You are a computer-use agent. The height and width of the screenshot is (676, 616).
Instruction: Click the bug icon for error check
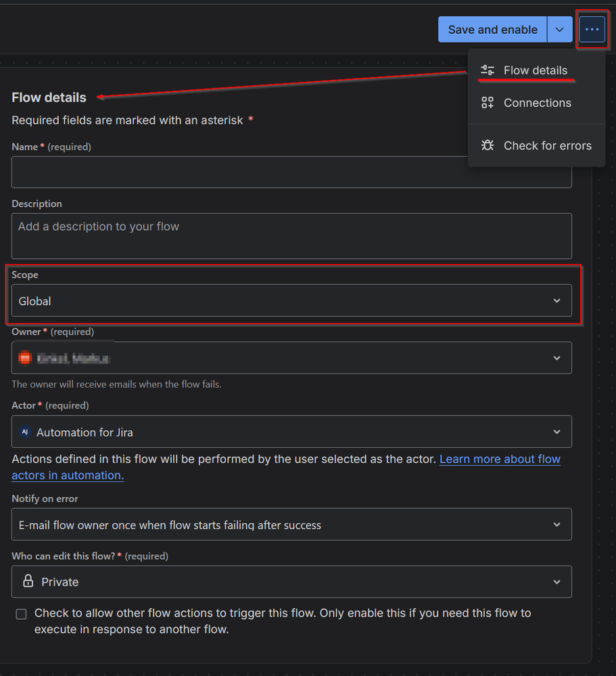[x=488, y=145]
